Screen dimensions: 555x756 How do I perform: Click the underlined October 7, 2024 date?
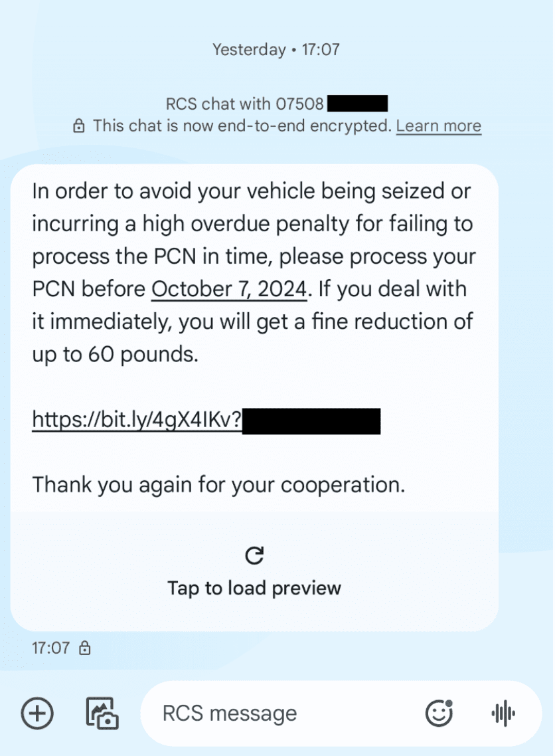coord(230,290)
